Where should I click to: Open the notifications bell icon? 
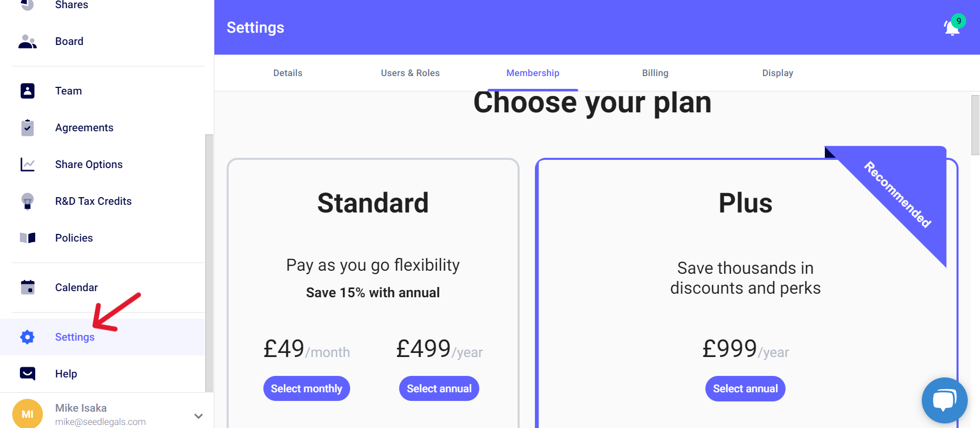tap(952, 28)
